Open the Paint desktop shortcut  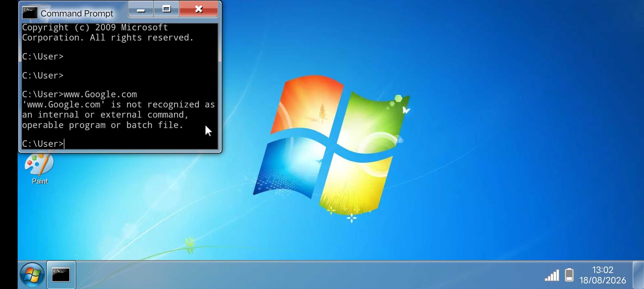pyautogui.click(x=40, y=168)
